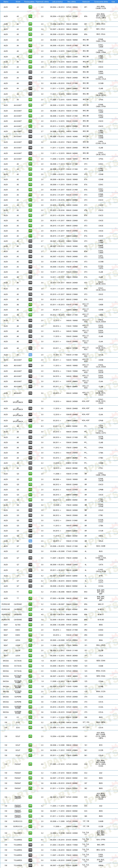Click the Model column header
This screenshot has height=868, width=118.
tap(18, 1)
